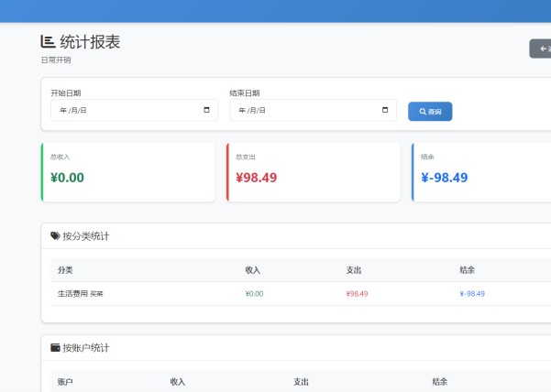Open the calendar picker in 结束日期 field

pos(385,111)
